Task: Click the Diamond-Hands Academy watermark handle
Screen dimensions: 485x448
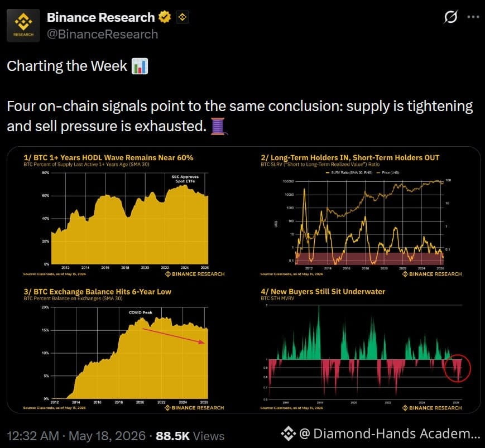Action: 390,433
